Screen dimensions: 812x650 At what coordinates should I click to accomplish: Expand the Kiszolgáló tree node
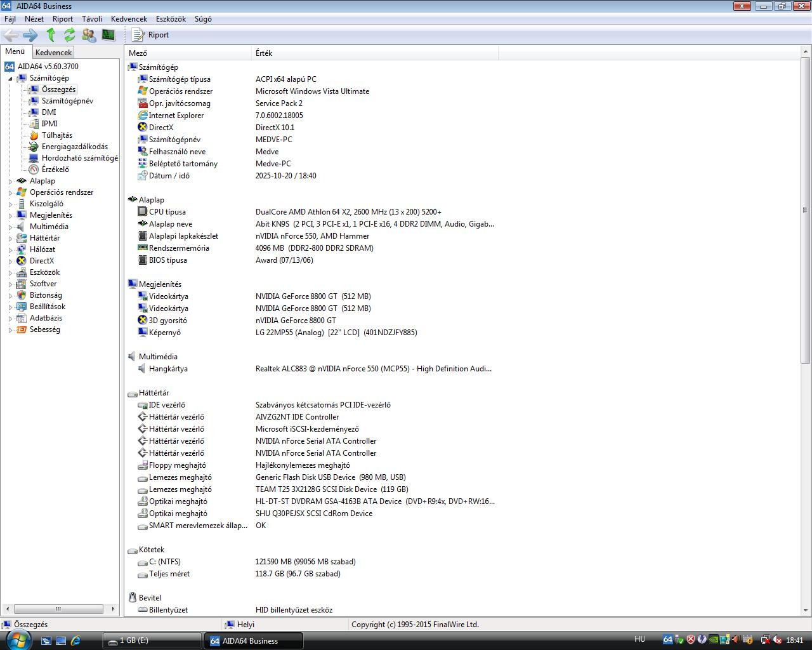tap(10, 204)
